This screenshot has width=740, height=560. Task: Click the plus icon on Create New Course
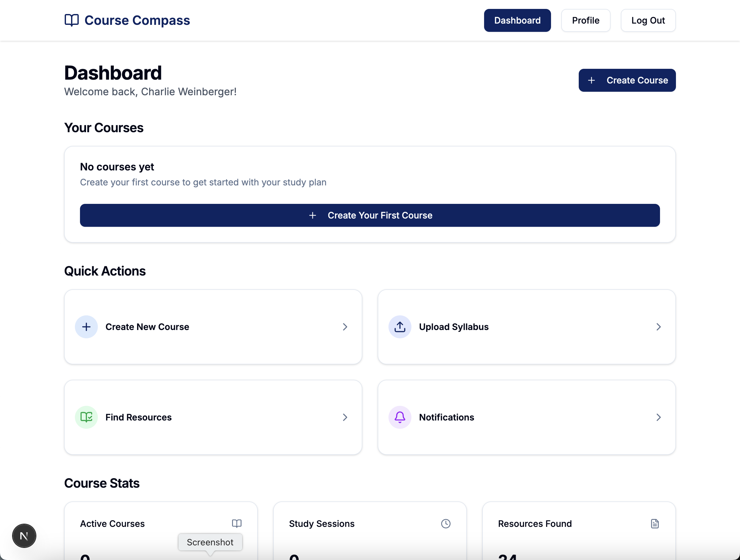coord(86,327)
